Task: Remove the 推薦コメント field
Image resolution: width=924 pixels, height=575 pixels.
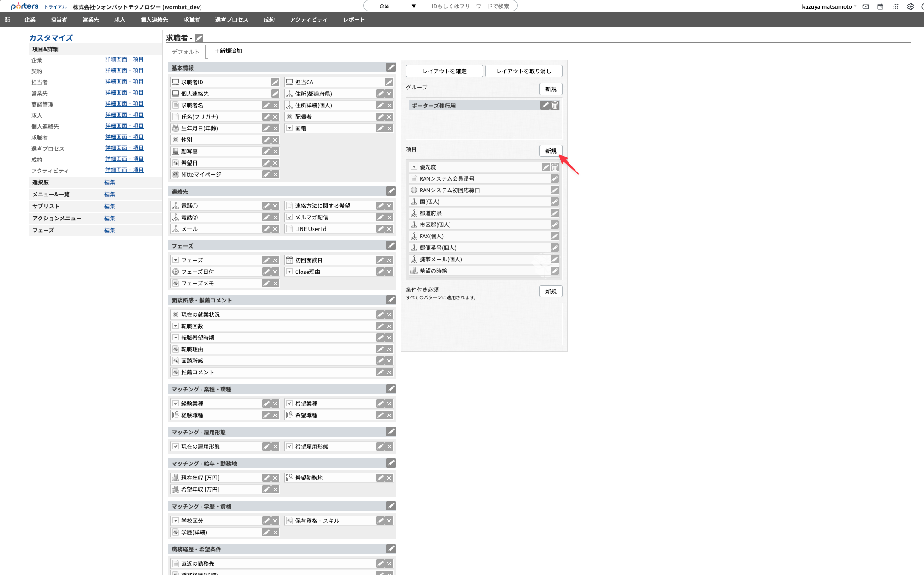Action: pos(389,372)
